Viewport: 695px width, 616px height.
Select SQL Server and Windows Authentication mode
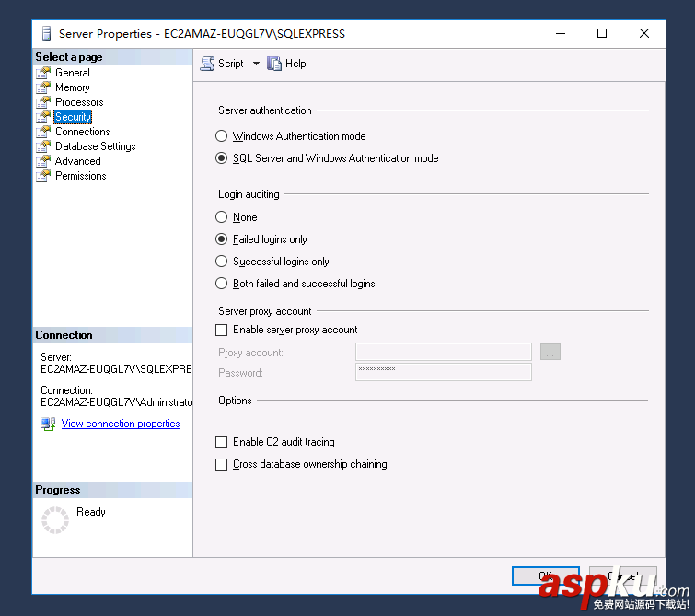[221, 157]
